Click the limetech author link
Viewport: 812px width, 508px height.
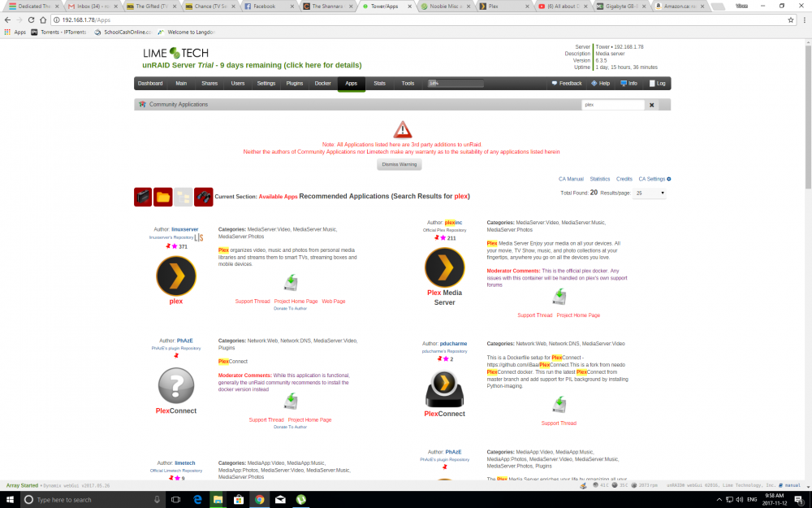(x=185, y=463)
